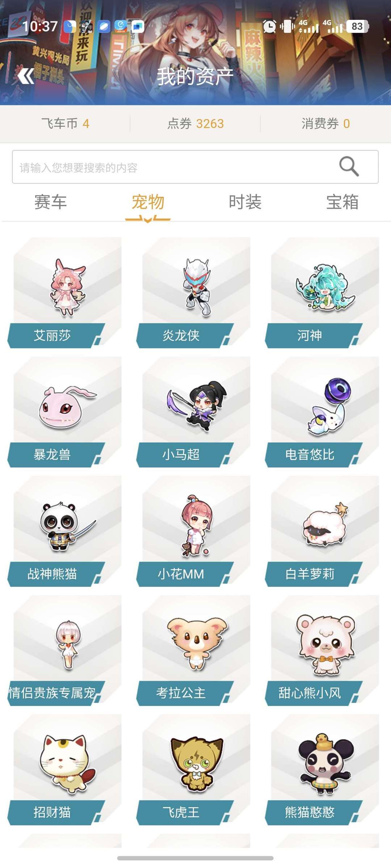This screenshot has width=391, height=868.
Task: Select the 炎龙侠 pet icon
Action: coord(197,288)
